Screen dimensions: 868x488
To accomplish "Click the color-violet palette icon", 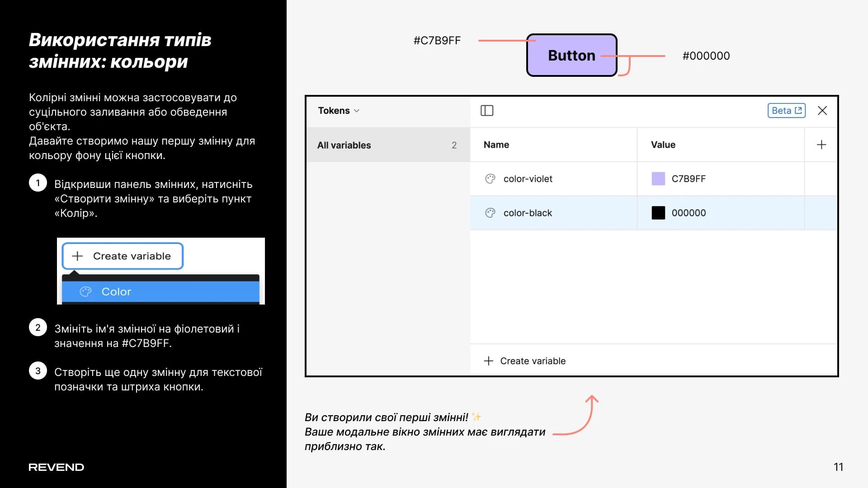I will pos(490,179).
